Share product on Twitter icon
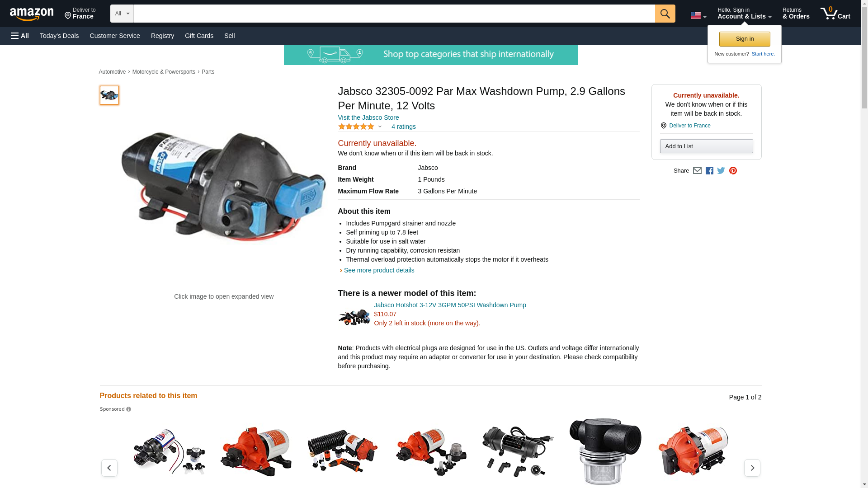The height and width of the screenshot is (488, 868). 721,171
